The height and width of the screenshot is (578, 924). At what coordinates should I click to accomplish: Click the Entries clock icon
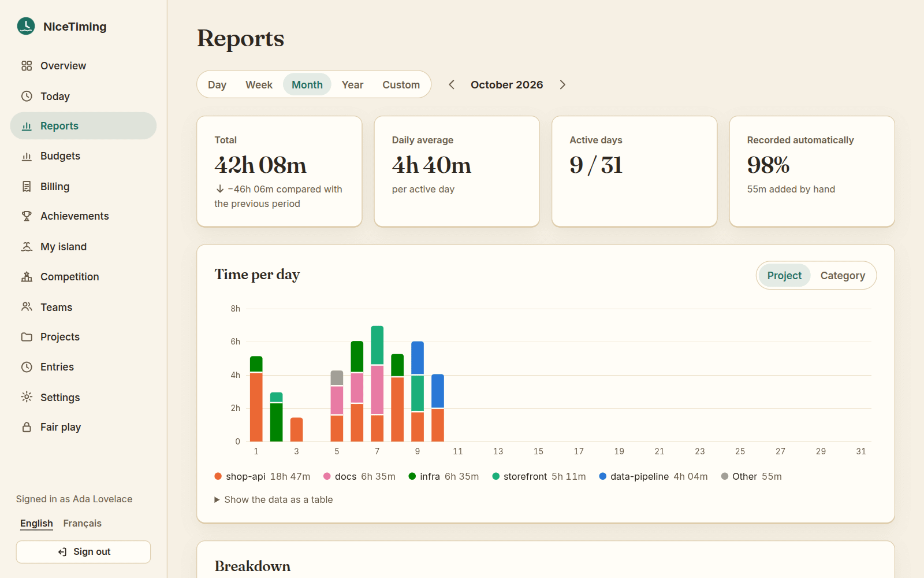(27, 367)
